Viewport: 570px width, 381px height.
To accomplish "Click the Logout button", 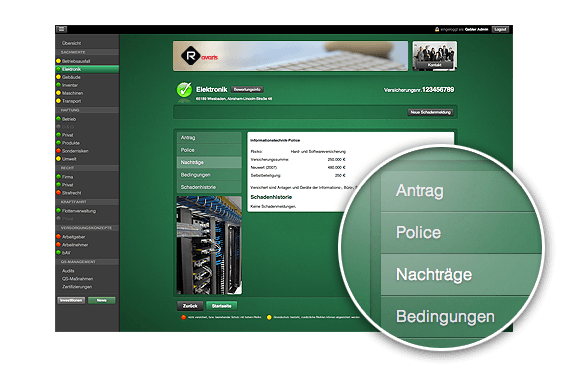I will click(x=500, y=29).
